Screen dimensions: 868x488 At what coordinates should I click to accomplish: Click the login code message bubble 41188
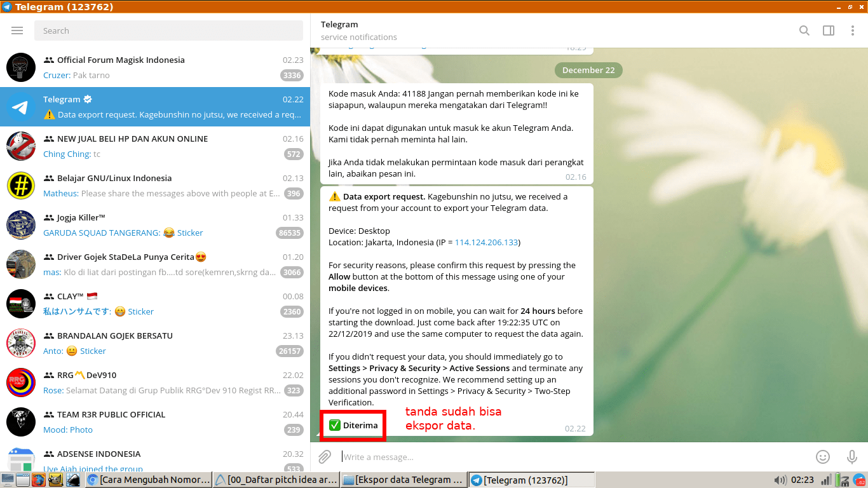(x=457, y=134)
